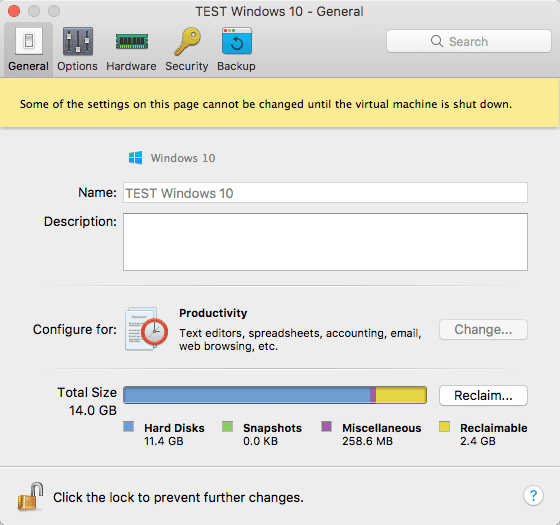Click the Windows logo icon
Screen dimensions: 560x525
click(x=135, y=158)
